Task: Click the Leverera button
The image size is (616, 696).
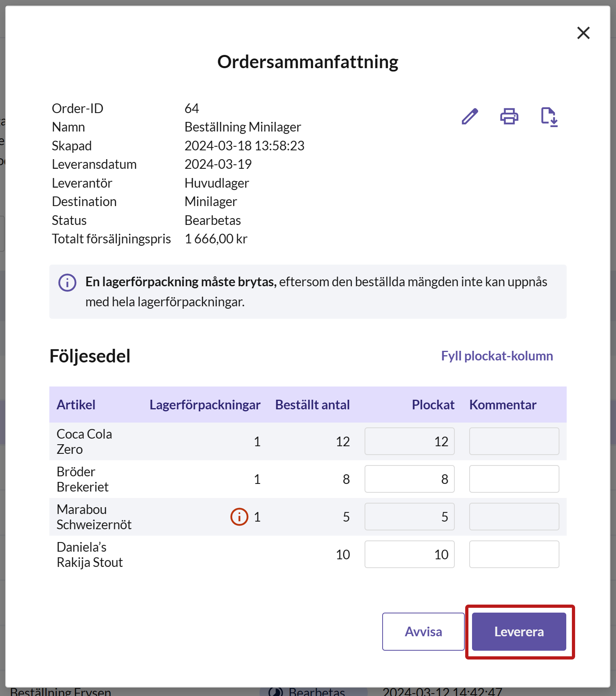Action: point(519,631)
